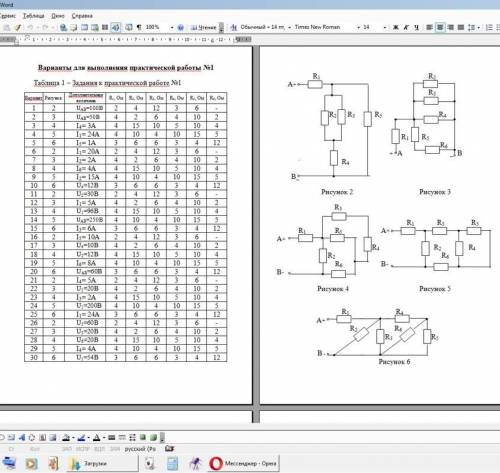Toggle the Drawing toolbar button

(116, 27)
